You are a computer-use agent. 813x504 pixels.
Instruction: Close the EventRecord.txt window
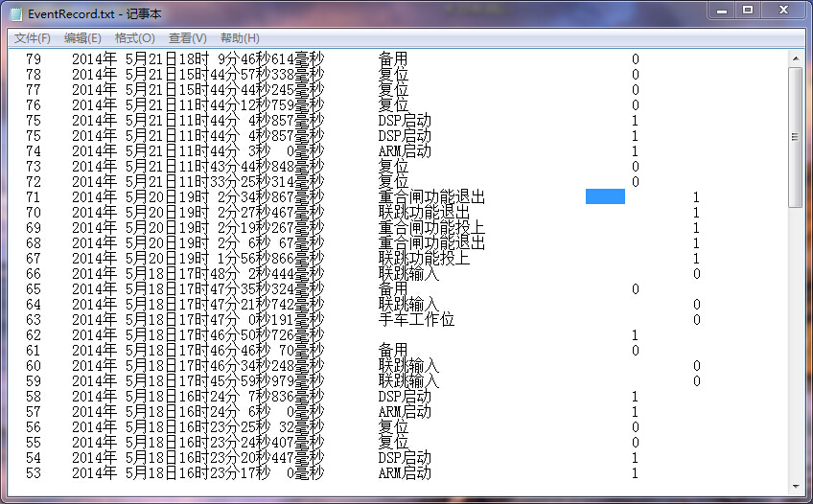point(783,11)
